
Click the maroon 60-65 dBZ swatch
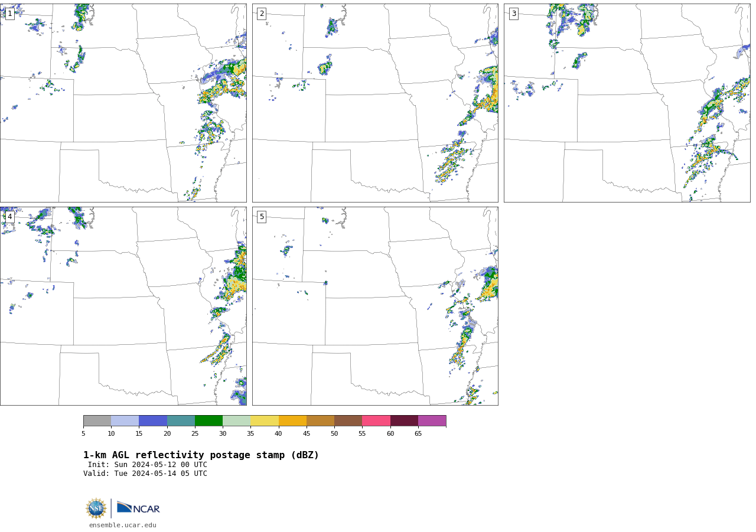coord(404,421)
